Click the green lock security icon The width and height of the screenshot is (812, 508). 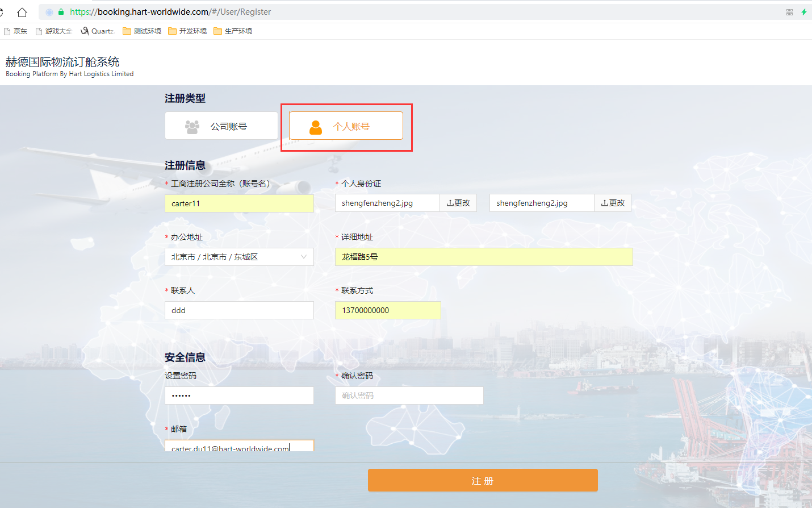point(61,12)
